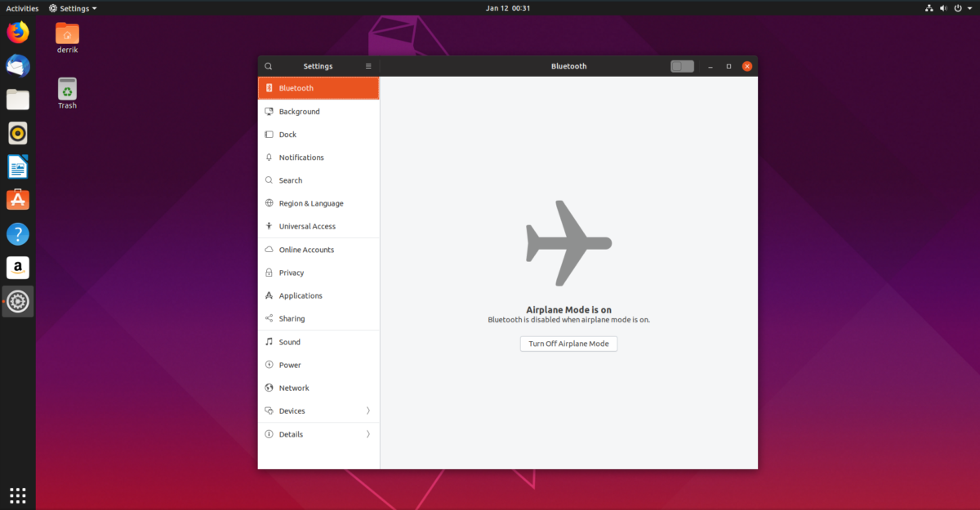Open Power settings
This screenshot has width=980, height=510.
click(x=289, y=365)
